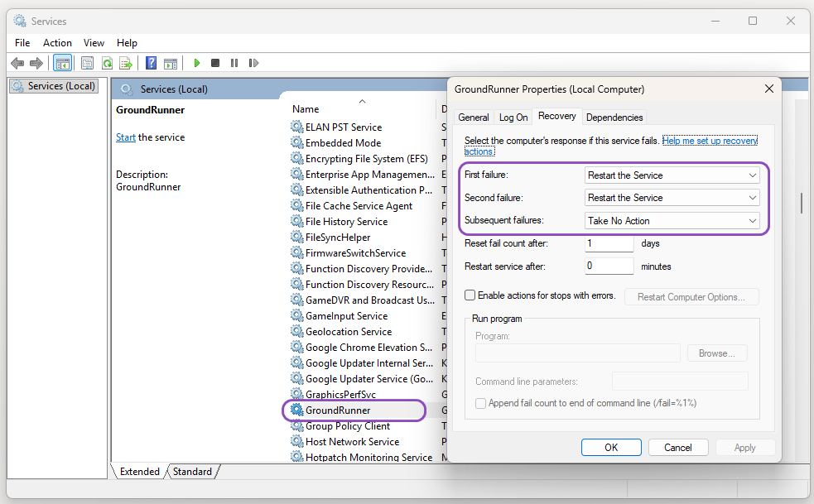Start Service with green play icon
The height and width of the screenshot is (504, 814).
[x=197, y=63]
